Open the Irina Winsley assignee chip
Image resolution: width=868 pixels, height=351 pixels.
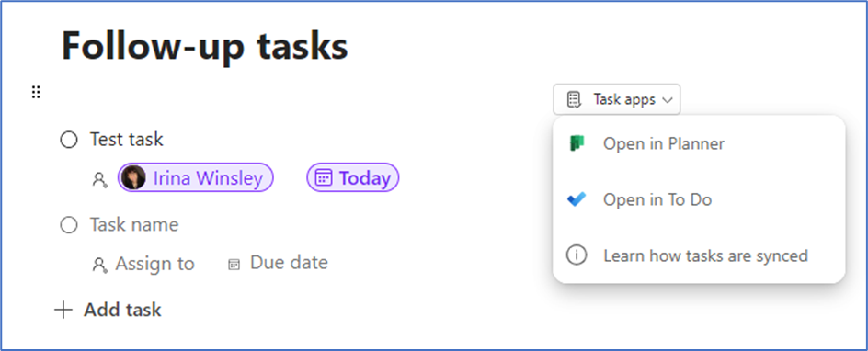pyautogui.click(x=196, y=178)
